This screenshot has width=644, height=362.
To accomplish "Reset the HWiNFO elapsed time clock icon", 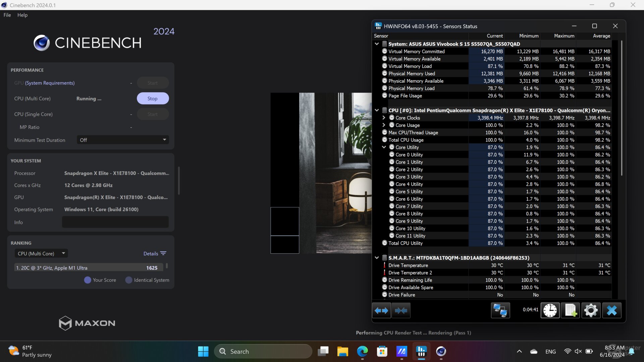I will click(x=550, y=311).
